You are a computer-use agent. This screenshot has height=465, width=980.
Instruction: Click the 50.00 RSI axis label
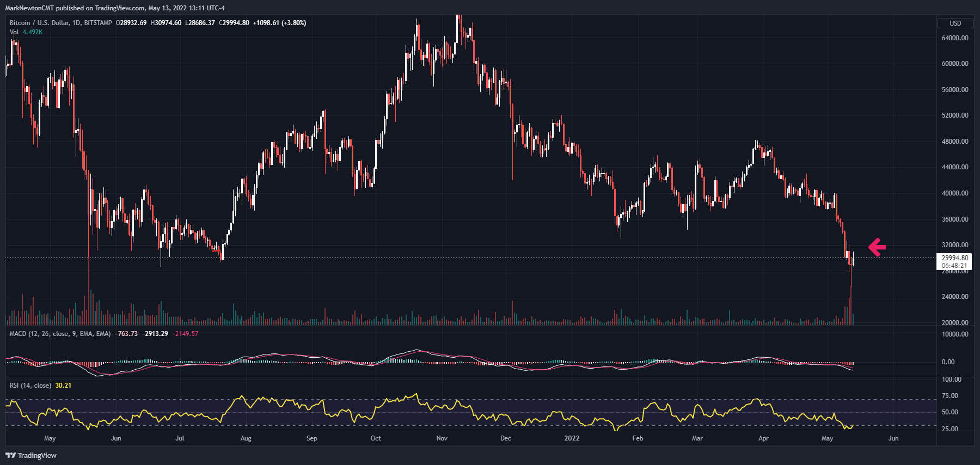pyautogui.click(x=950, y=412)
